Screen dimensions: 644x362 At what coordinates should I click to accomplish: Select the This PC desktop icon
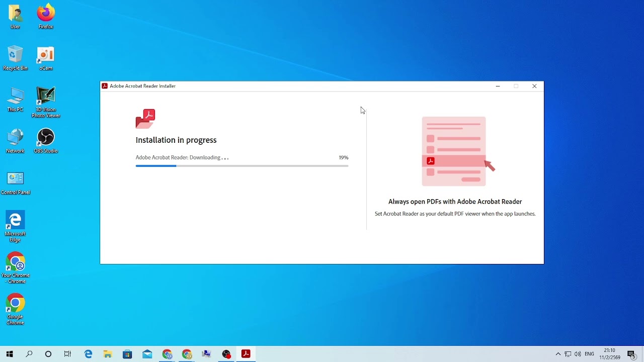click(15, 99)
